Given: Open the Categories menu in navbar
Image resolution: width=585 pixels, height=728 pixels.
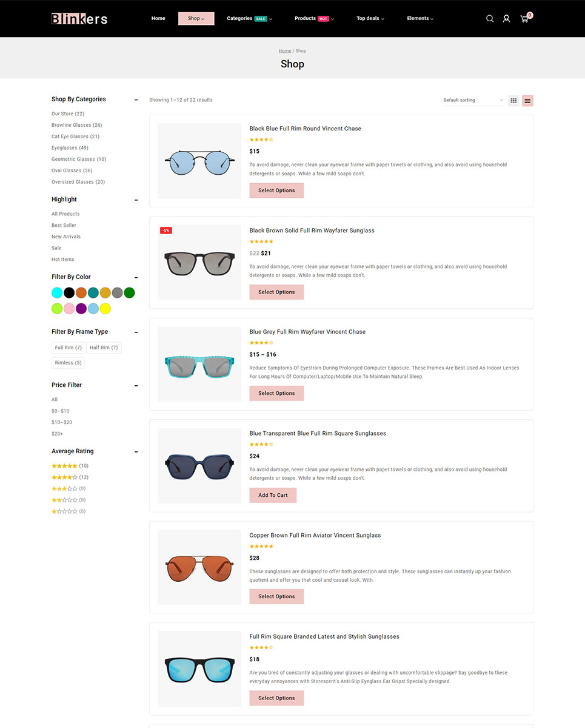Looking at the screenshot, I should tap(249, 19).
